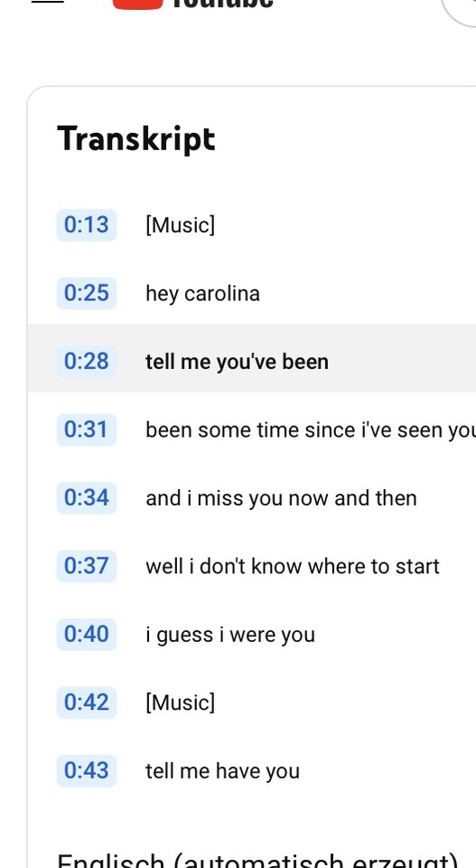Select highlighted line "tell me you've been"
This screenshot has height=868, width=476.
(237, 362)
